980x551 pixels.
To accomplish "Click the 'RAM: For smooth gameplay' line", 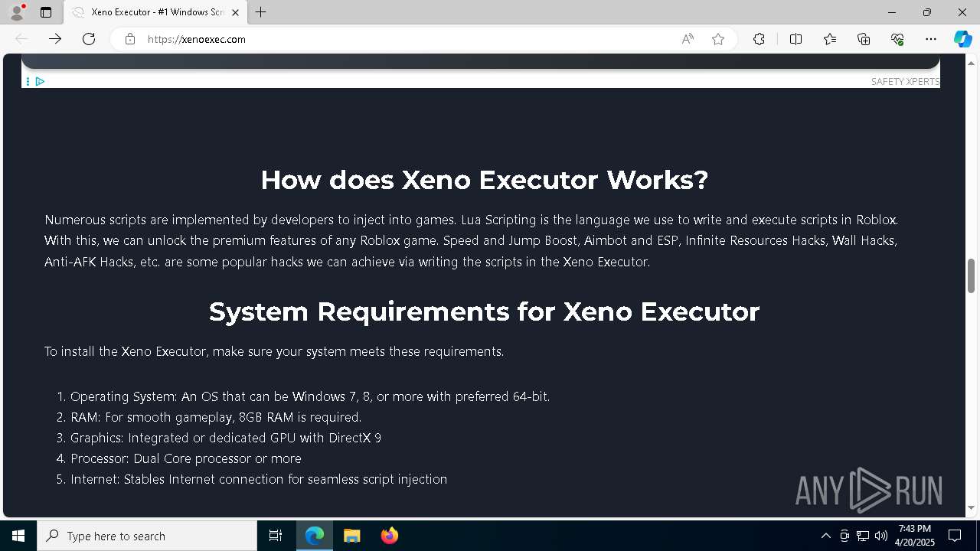I will point(216,417).
